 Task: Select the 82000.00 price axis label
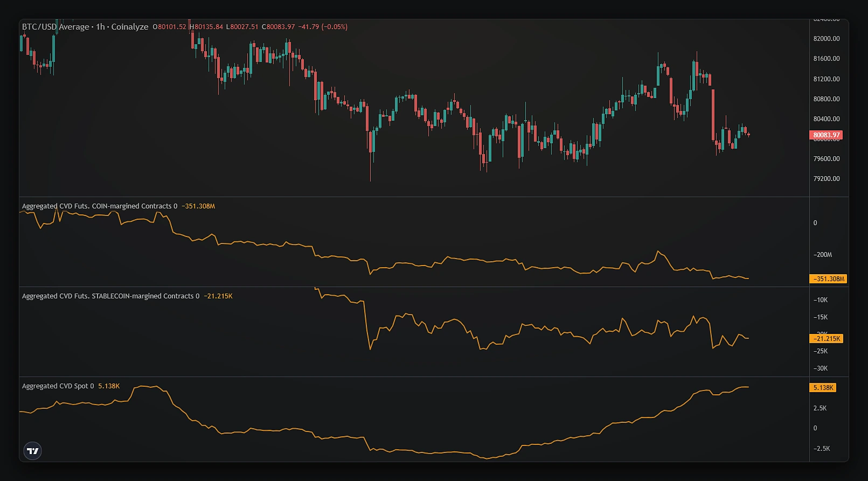pos(827,39)
